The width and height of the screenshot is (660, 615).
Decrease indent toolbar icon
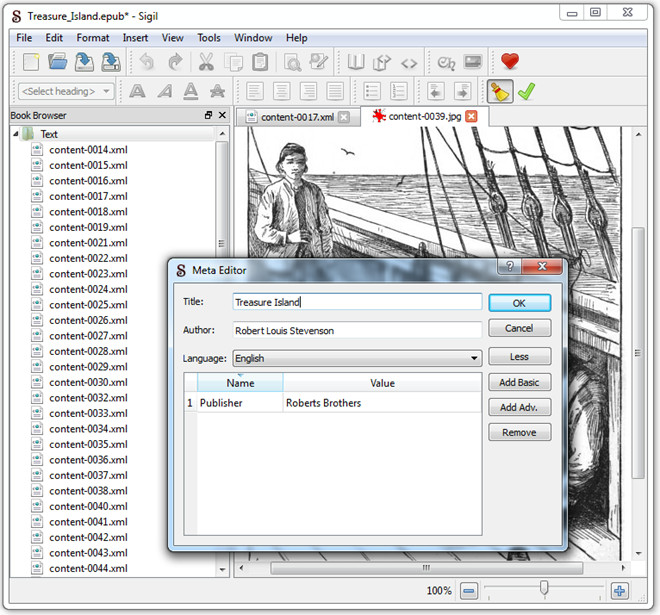(436, 91)
